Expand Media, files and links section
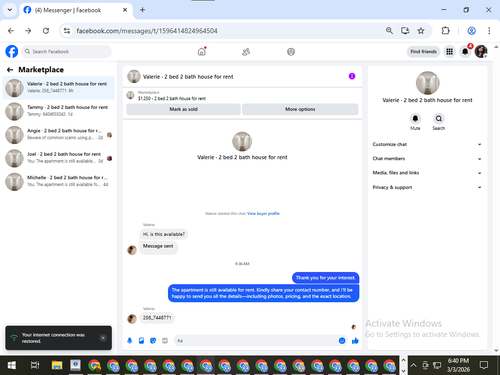The image size is (500, 375). tap(427, 173)
